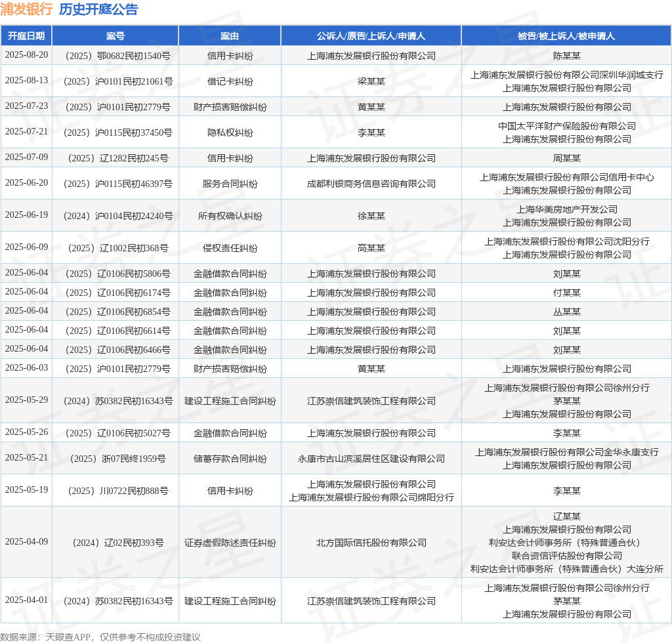Click case cause 侵权责任纠纷

pyautogui.click(x=230, y=248)
